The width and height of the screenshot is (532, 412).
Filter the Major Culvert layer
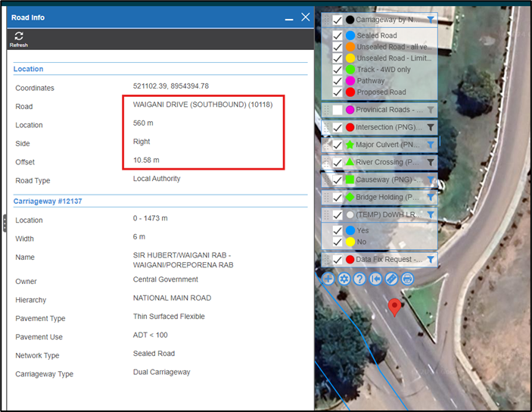click(430, 145)
